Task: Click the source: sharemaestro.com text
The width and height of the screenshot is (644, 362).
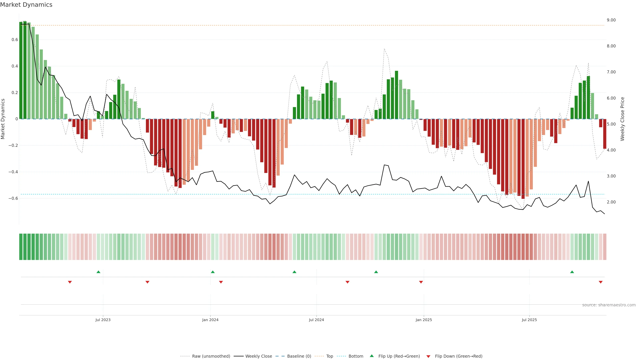Action: pyautogui.click(x=609, y=305)
